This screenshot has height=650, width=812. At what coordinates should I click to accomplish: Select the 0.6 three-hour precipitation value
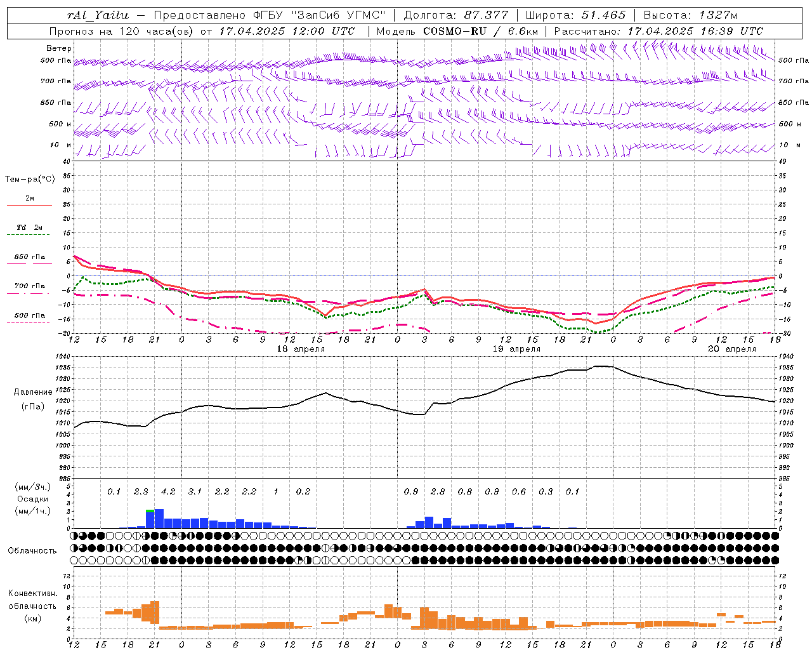tap(519, 491)
